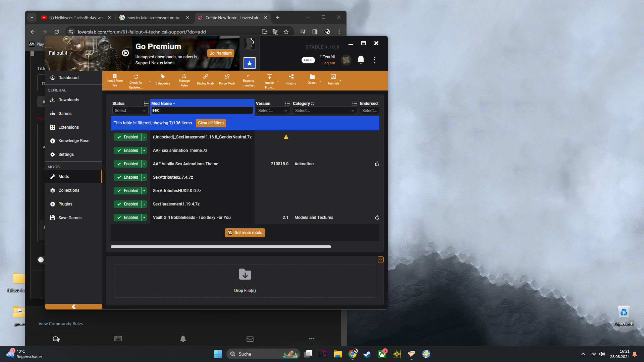644x362 pixels.
Task: Click the Windows Start button
Action: (x=218, y=354)
